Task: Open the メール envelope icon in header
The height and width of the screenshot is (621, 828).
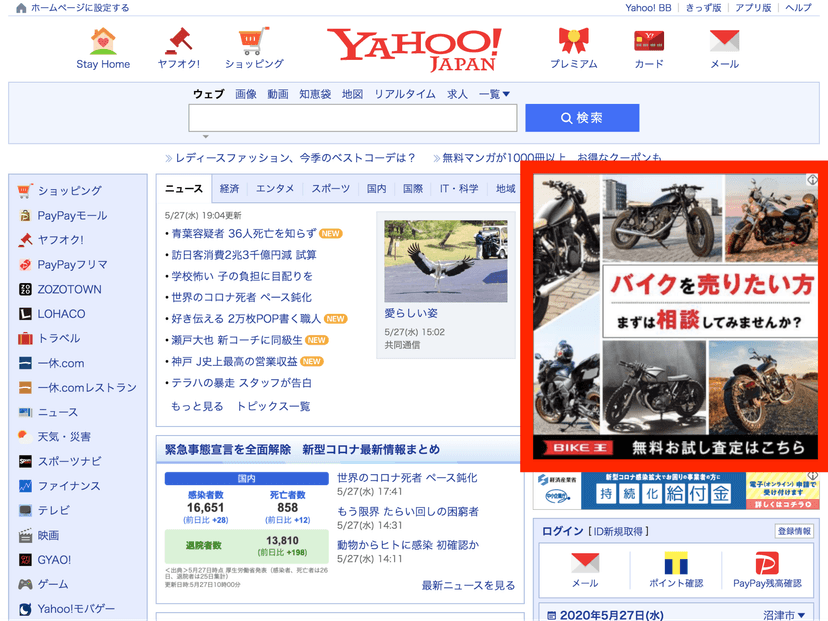Action: pos(724,41)
